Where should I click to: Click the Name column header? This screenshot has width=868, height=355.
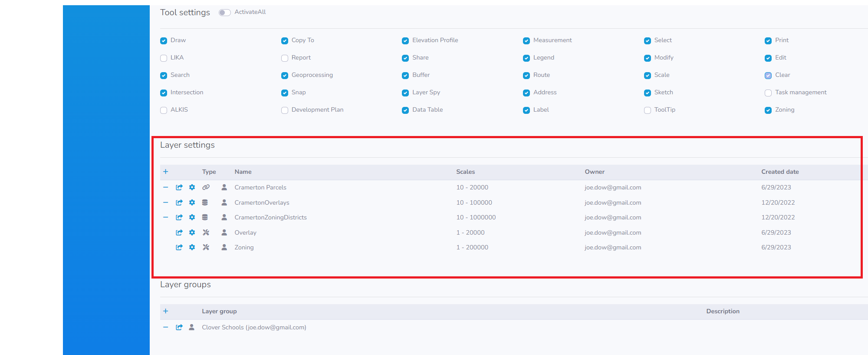click(243, 172)
